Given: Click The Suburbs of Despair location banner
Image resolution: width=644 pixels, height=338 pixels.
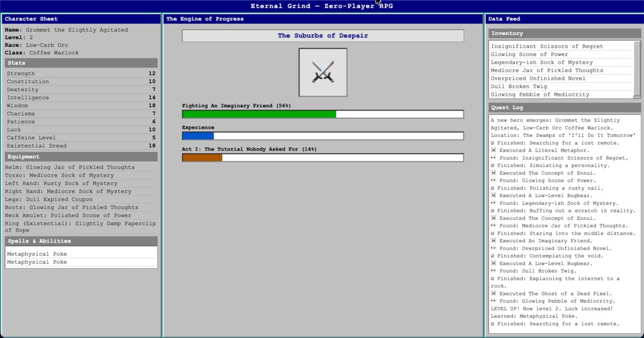Looking at the screenshot, I should coord(323,35).
